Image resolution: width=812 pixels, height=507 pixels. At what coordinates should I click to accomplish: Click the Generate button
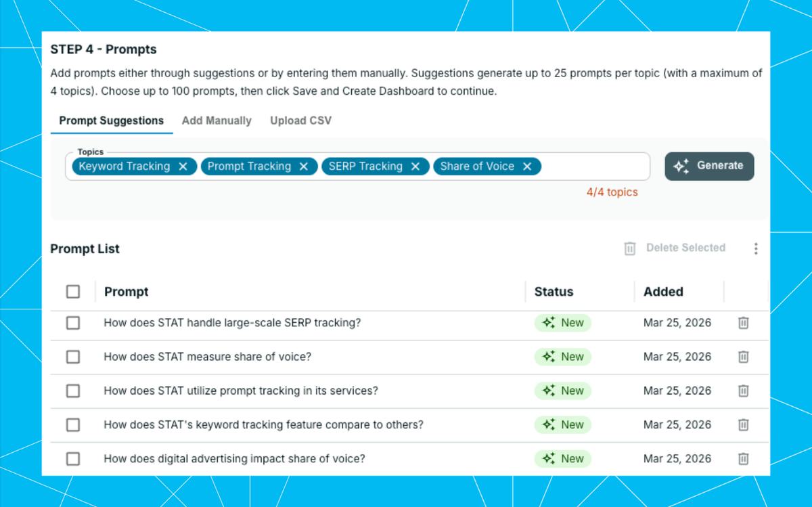[709, 166]
